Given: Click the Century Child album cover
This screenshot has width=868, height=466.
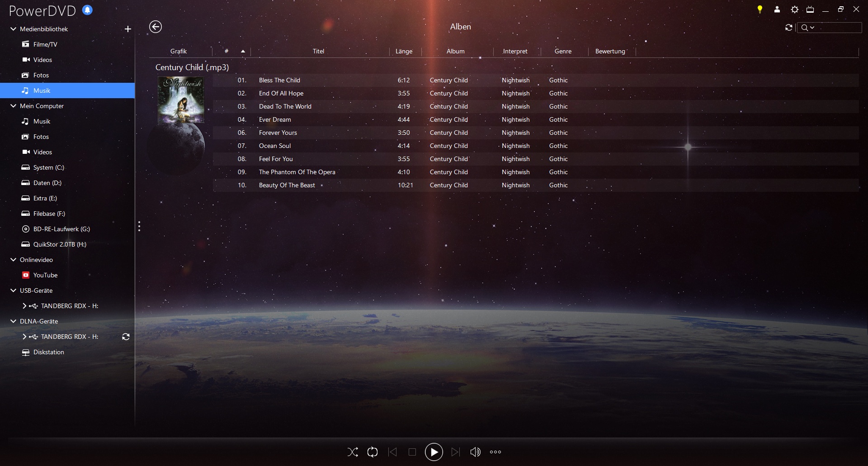Looking at the screenshot, I should 181,100.
